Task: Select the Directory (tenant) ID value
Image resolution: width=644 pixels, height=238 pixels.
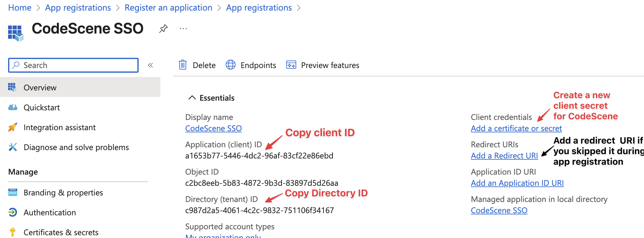Action: (260, 210)
